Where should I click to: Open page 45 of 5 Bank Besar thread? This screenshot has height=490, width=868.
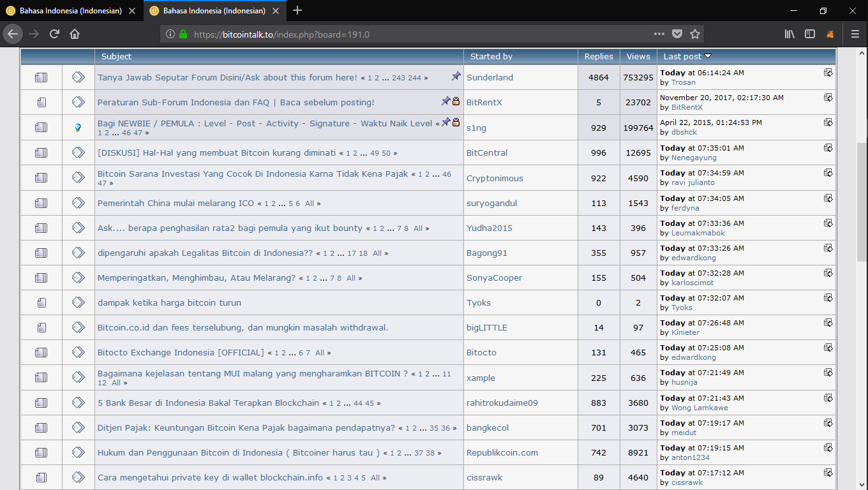pos(370,403)
